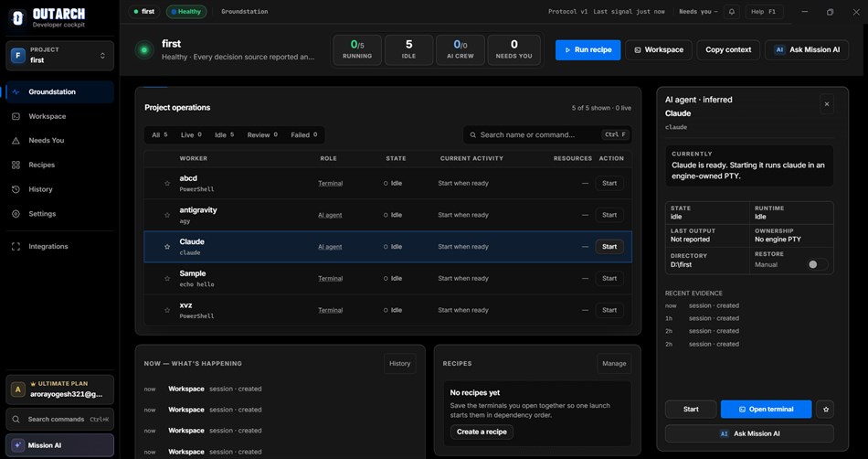Start the abcd worker
Screen dimensions: 868x459
tap(609, 183)
